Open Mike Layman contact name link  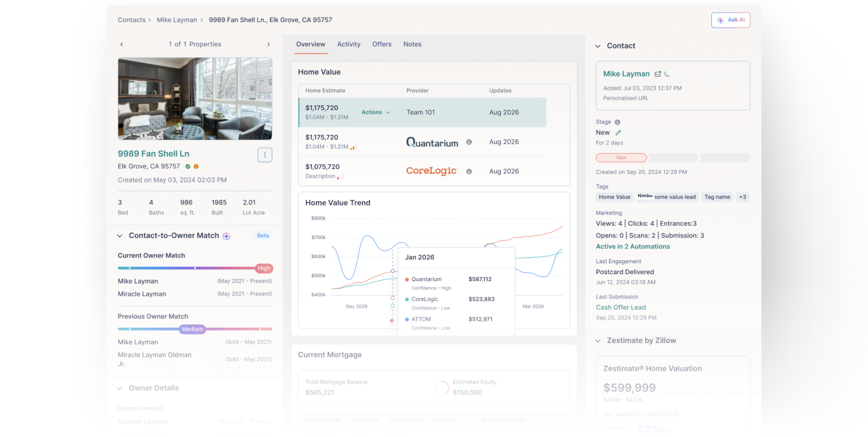coord(626,74)
